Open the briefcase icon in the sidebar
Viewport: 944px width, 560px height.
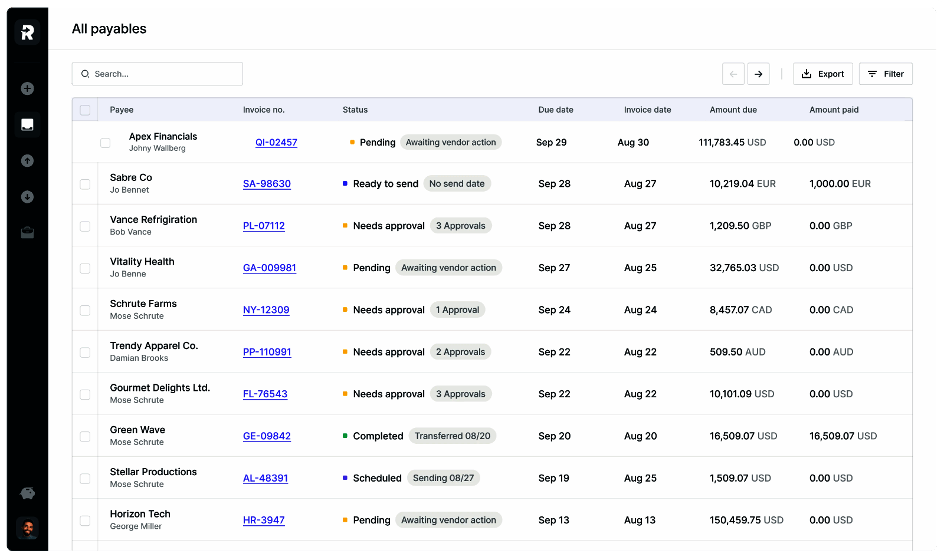[27, 233]
